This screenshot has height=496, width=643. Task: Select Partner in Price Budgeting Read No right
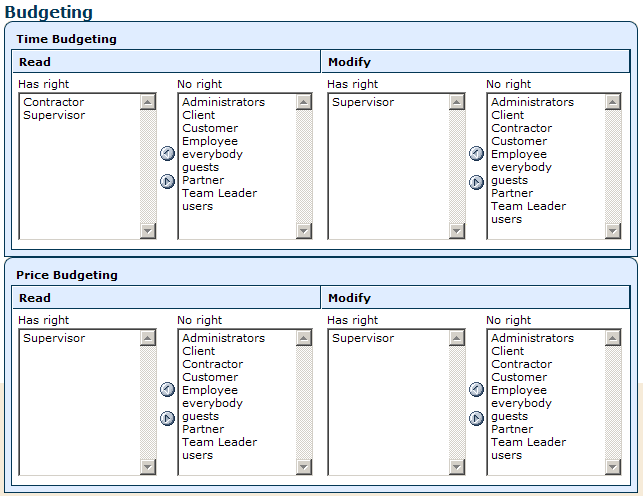click(203, 429)
